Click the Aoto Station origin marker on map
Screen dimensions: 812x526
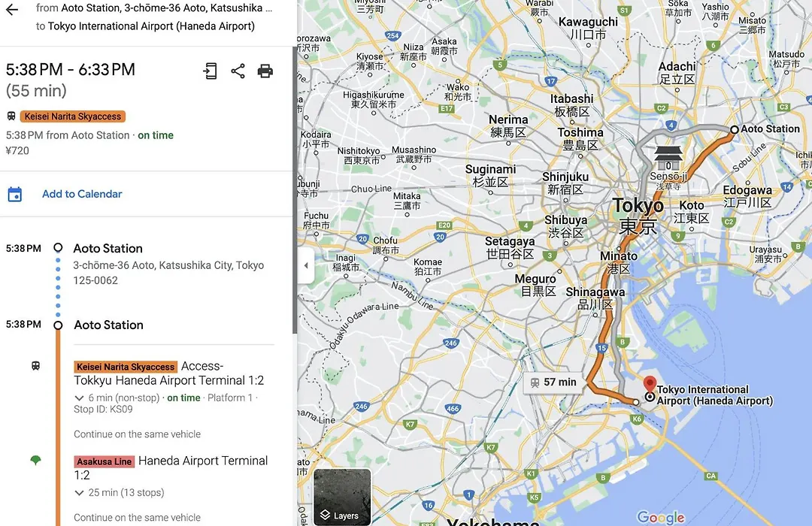tap(735, 129)
